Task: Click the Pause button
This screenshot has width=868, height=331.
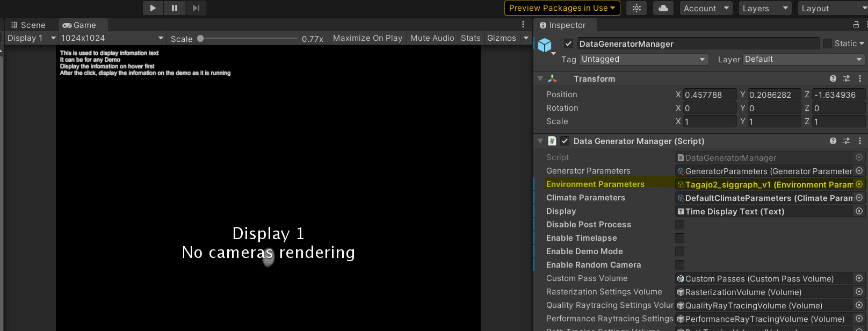Action: click(175, 8)
